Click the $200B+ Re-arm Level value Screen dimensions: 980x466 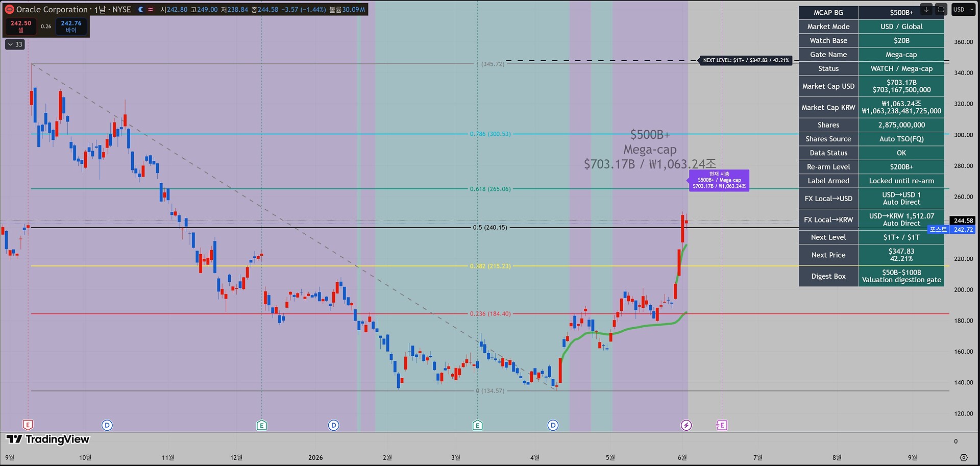coord(901,167)
